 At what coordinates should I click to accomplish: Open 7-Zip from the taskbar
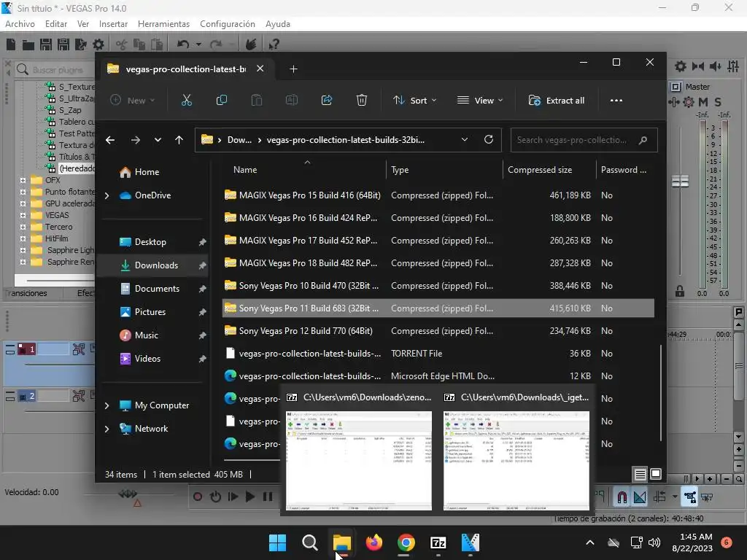pyautogui.click(x=438, y=542)
